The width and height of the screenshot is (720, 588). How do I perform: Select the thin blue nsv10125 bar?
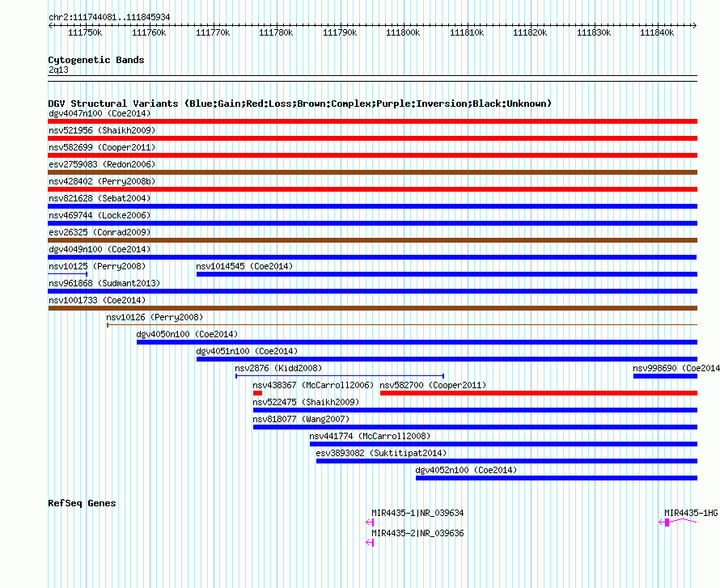click(x=67, y=274)
